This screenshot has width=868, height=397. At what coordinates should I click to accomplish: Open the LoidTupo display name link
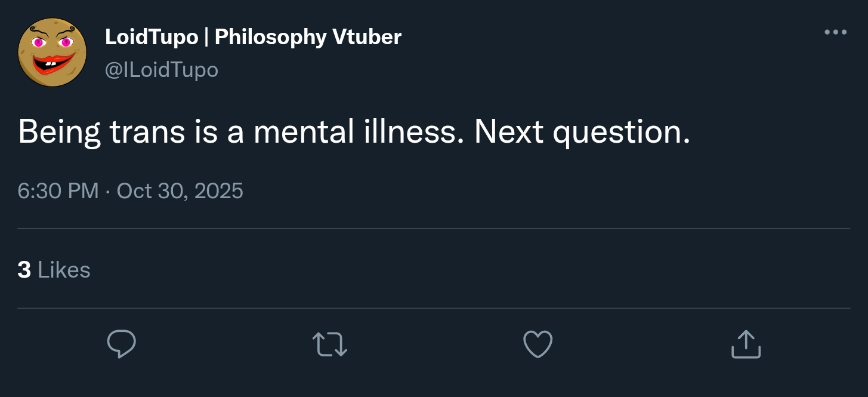[x=152, y=37]
